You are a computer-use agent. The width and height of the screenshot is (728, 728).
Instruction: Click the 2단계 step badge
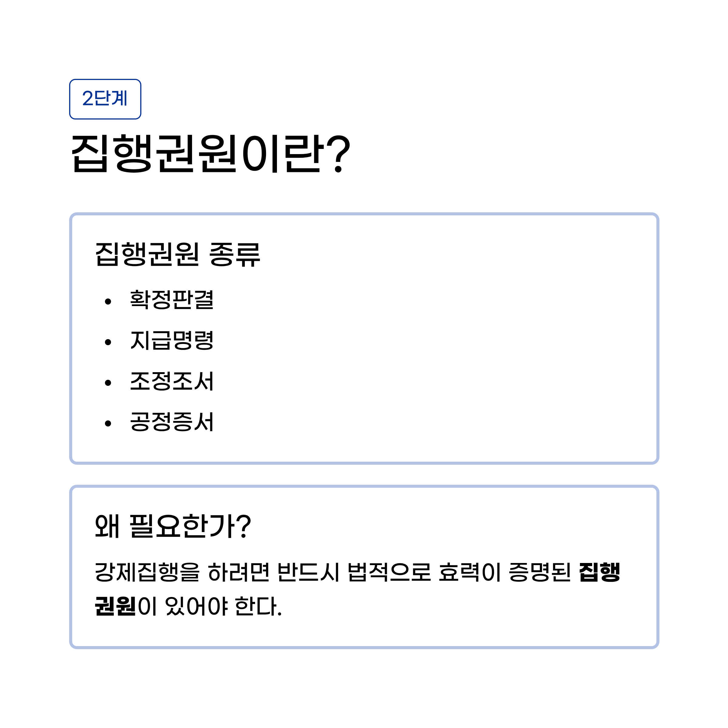[x=105, y=99]
